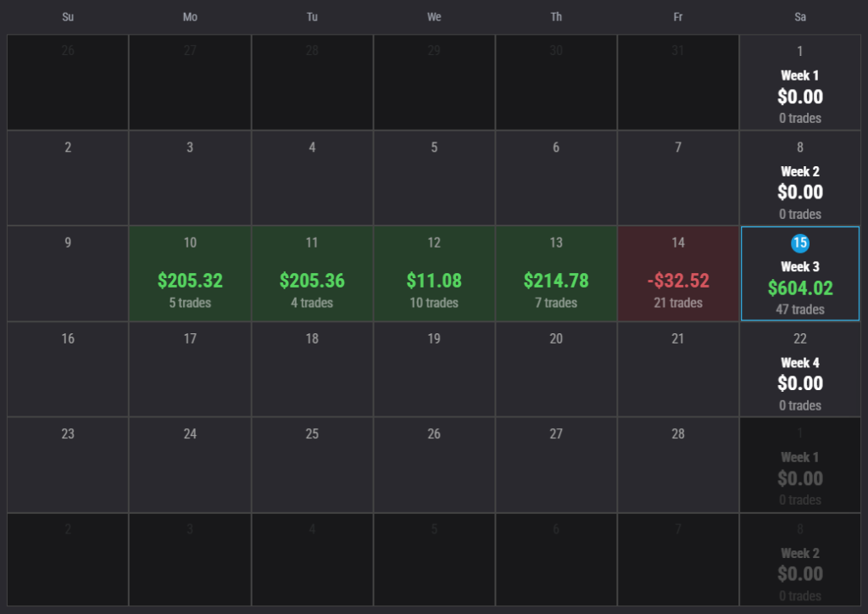Select the dimmed previous-month day 26 cell
The width and height of the screenshot is (868, 614).
click(68, 82)
